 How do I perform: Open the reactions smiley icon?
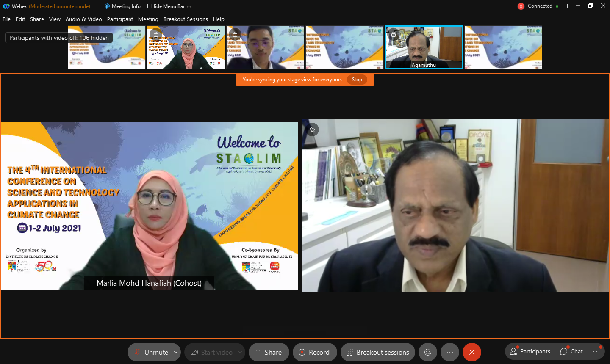coord(428,352)
